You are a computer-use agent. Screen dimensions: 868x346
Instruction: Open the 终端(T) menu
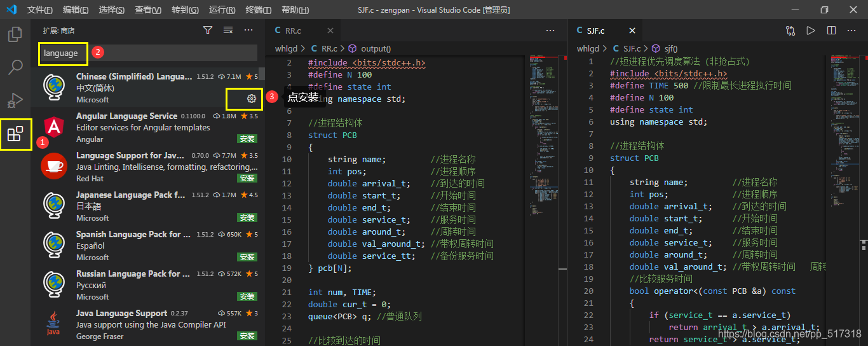258,10
